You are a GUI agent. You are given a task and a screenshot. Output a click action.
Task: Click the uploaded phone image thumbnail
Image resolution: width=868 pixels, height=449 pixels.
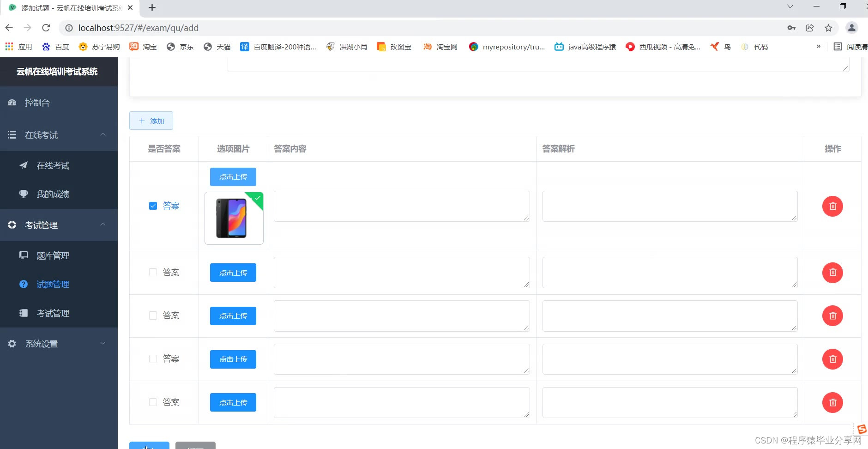[234, 218]
